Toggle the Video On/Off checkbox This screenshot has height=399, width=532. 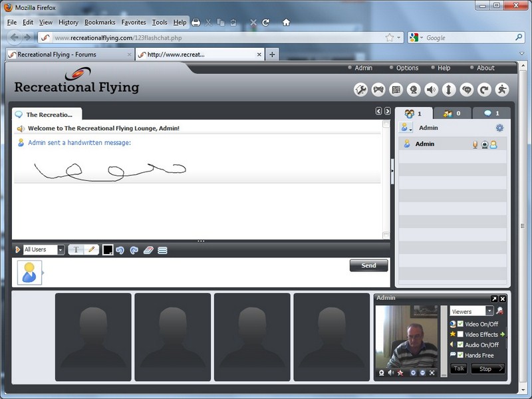[460, 324]
